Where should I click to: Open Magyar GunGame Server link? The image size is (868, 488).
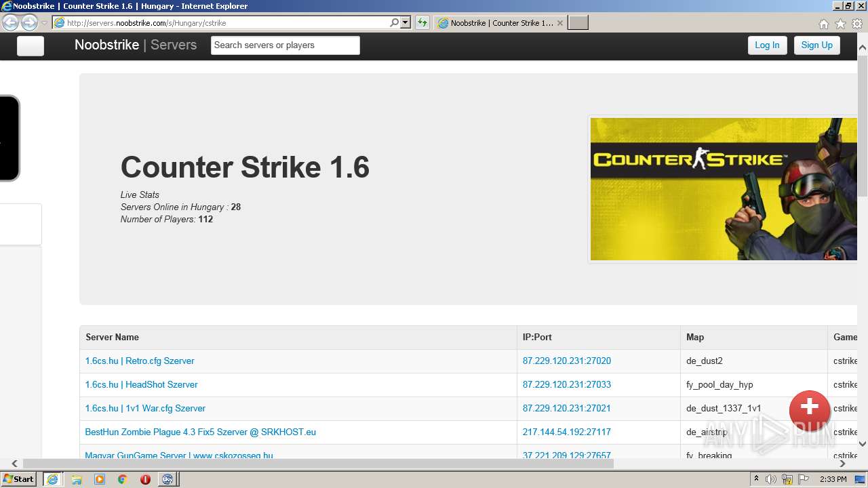click(179, 455)
